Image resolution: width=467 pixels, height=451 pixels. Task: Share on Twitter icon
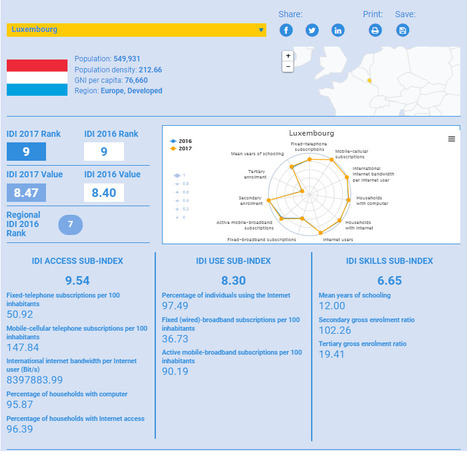tap(312, 30)
